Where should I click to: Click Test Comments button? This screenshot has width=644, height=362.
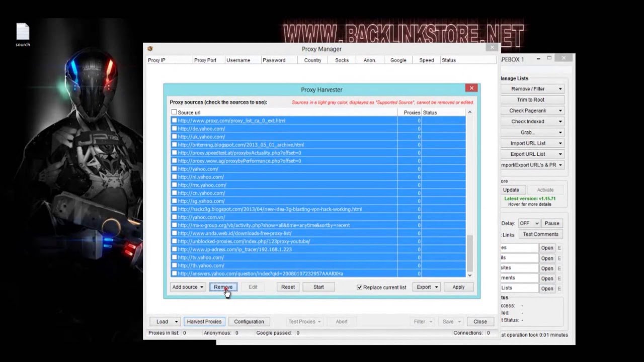[x=540, y=234]
